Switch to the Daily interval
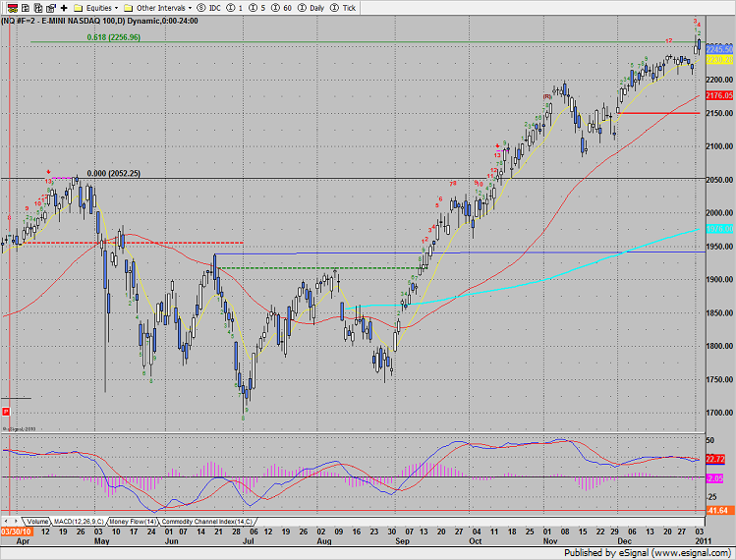This screenshot has height=560, width=736. 311,8
